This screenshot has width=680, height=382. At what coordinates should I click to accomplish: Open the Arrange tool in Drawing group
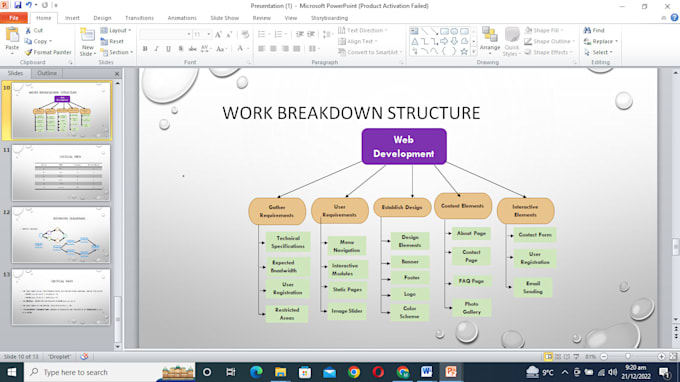490,38
